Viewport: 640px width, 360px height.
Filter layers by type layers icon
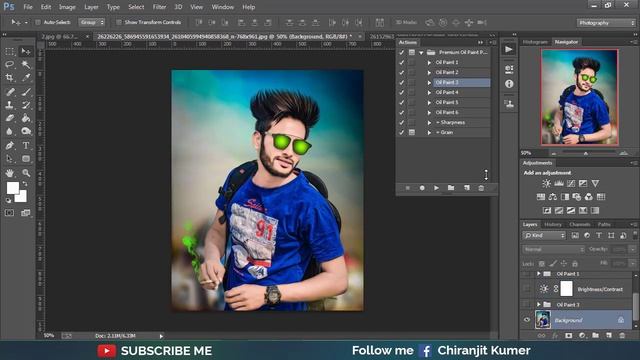coord(599,236)
